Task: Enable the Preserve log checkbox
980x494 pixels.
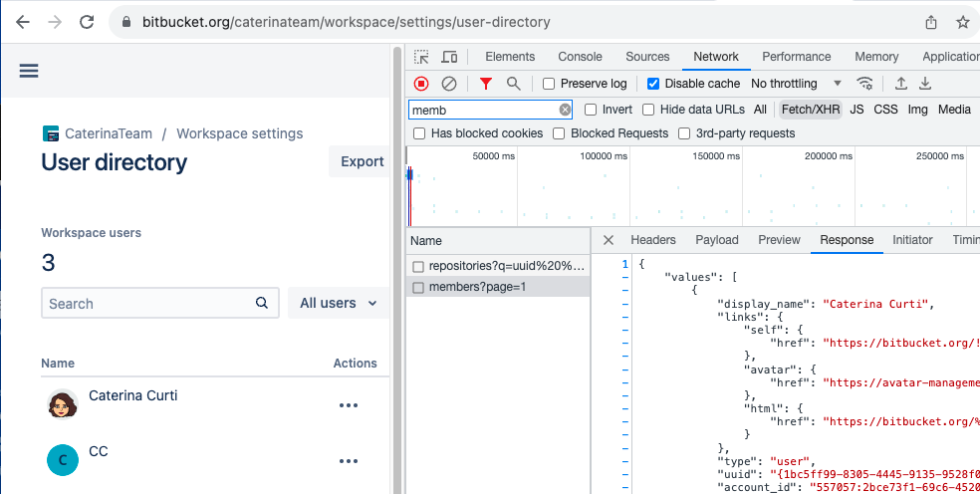Action: click(549, 84)
